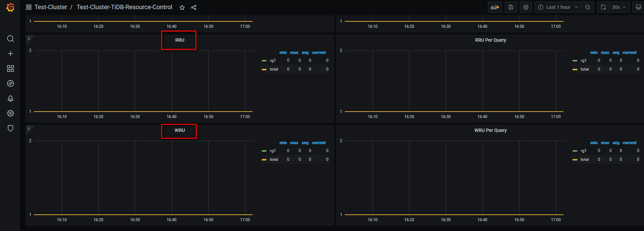Open the Dashboards icon in sidebar
The height and width of the screenshot is (231, 644).
point(10,69)
